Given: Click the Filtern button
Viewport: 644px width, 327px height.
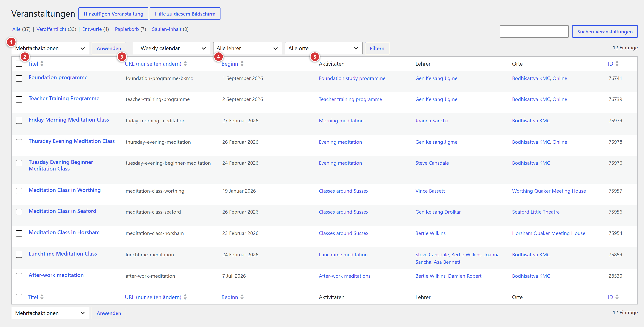Looking at the screenshot, I should (377, 48).
